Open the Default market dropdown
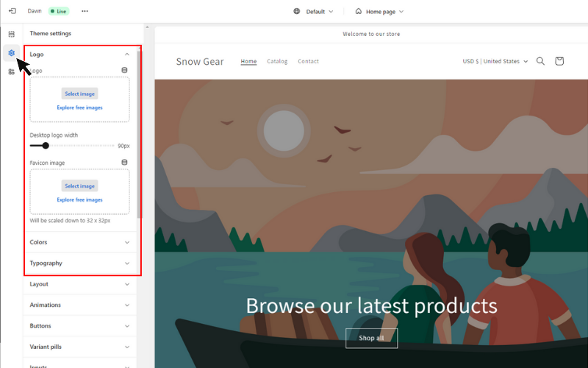 (314, 12)
